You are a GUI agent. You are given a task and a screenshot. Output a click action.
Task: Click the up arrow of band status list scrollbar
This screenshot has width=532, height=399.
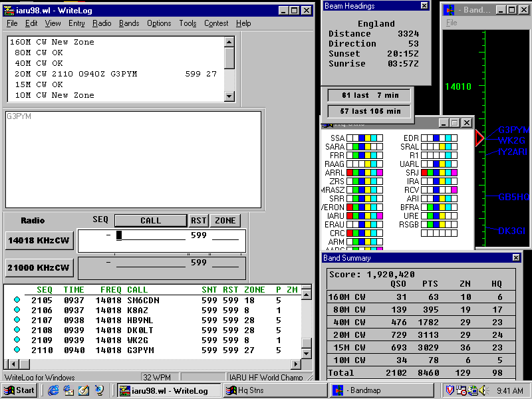[x=229, y=42]
